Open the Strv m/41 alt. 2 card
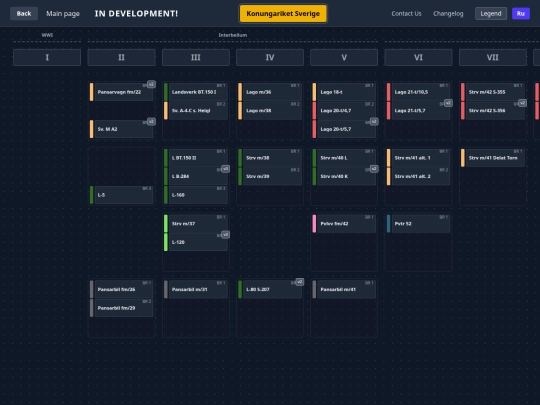Viewport: 540px width, 405px height. tap(418, 176)
